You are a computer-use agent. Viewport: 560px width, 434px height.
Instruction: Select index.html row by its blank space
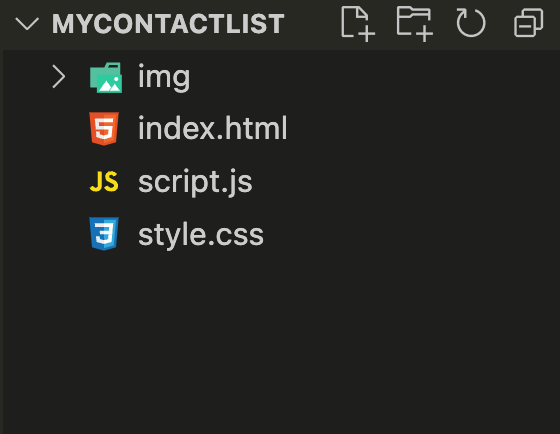(421, 129)
